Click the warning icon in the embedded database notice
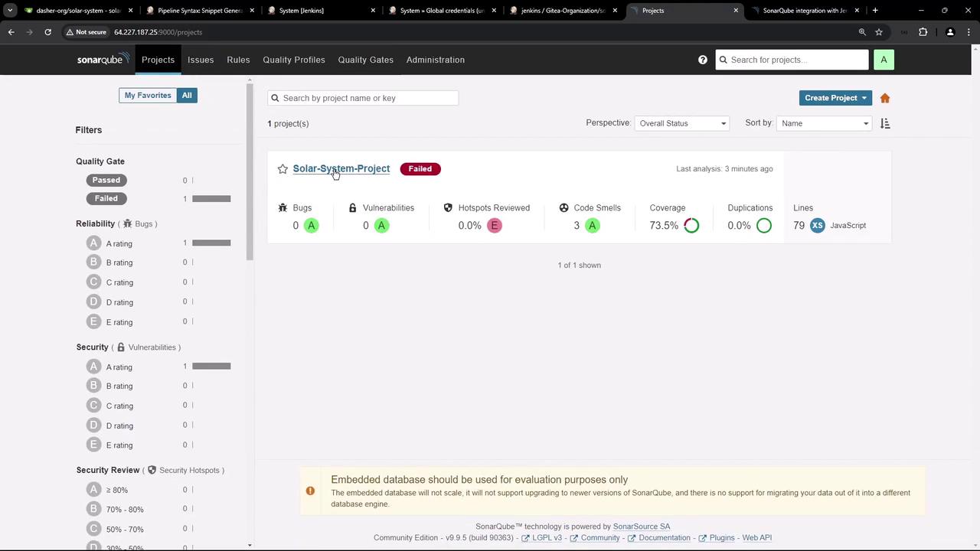This screenshot has width=980, height=551. [x=310, y=491]
